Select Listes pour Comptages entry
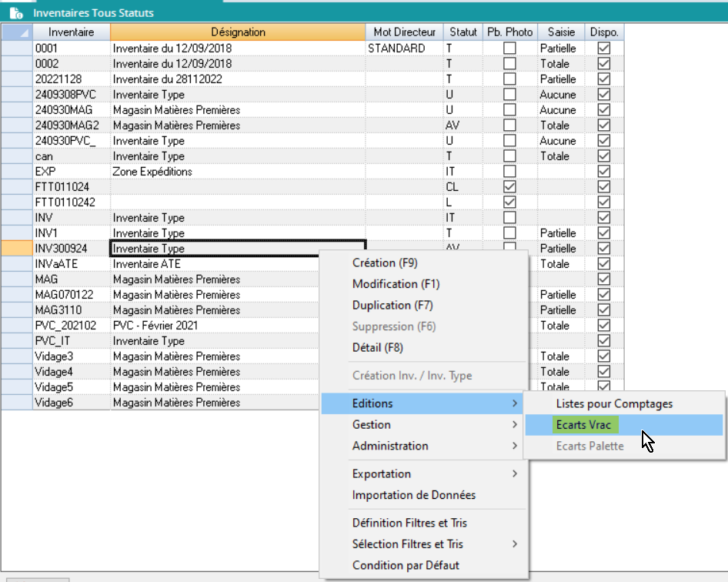Image resolution: width=728 pixels, height=582 pixels. (614, 403)
